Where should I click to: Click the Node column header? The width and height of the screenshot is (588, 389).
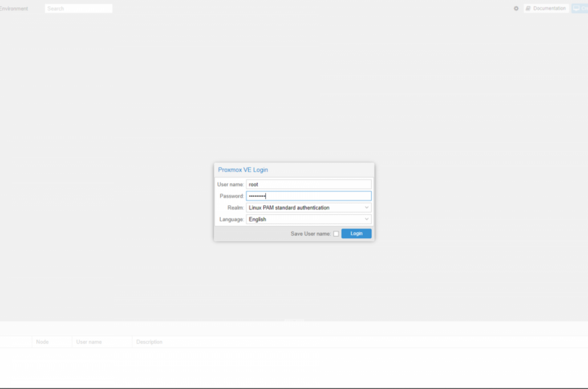coord(52,342)
